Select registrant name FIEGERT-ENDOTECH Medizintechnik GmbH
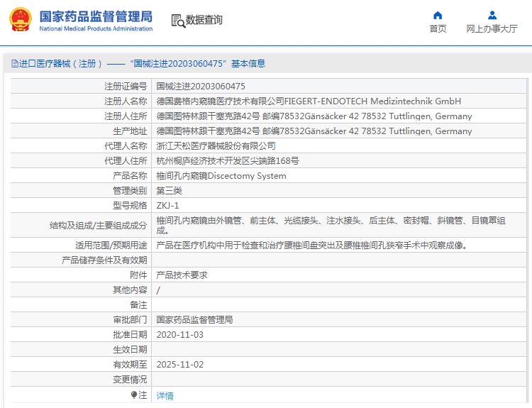The width and height of the screenshot is (532, 408). click(372, 101)
